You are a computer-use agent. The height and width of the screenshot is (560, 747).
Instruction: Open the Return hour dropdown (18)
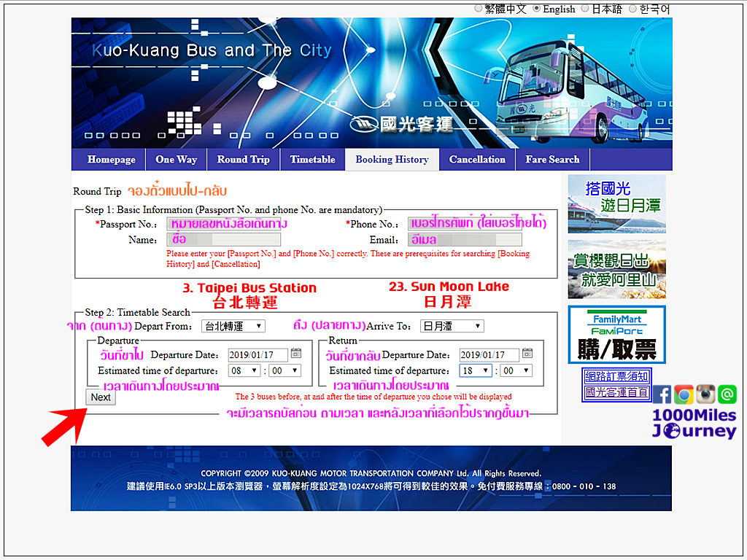tap(476, 370)
